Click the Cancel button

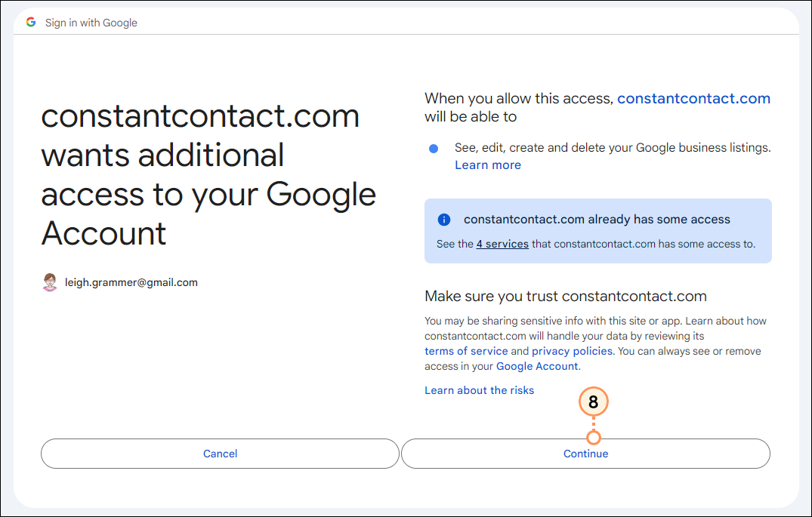(220, 454)
